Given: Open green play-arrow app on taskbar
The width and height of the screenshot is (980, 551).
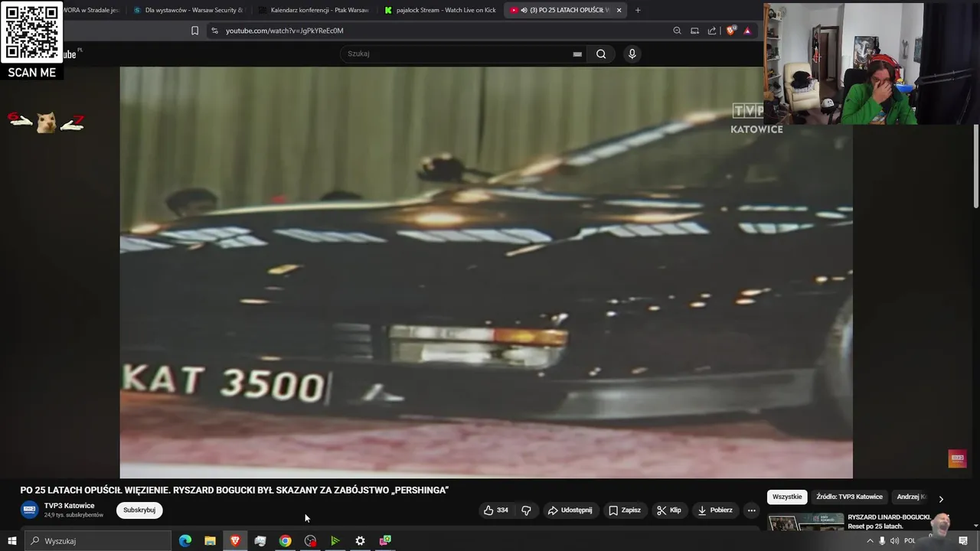Looking at the screenshot, I should [335, 540].
